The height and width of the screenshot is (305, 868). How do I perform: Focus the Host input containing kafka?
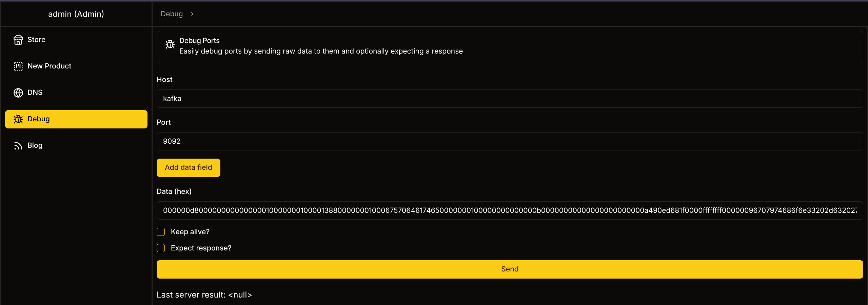tap(509, 99)
